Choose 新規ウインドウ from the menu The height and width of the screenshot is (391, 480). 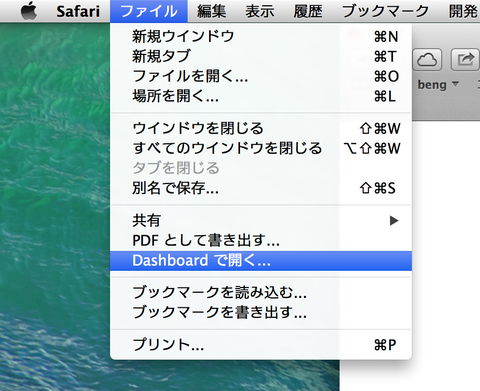(x=261, y=36)
